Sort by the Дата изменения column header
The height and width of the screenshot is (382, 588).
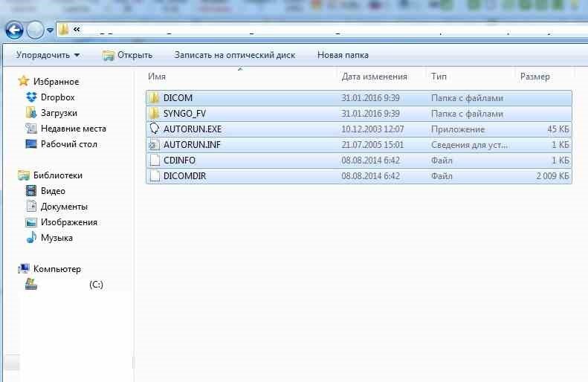(x=374, y=77)
